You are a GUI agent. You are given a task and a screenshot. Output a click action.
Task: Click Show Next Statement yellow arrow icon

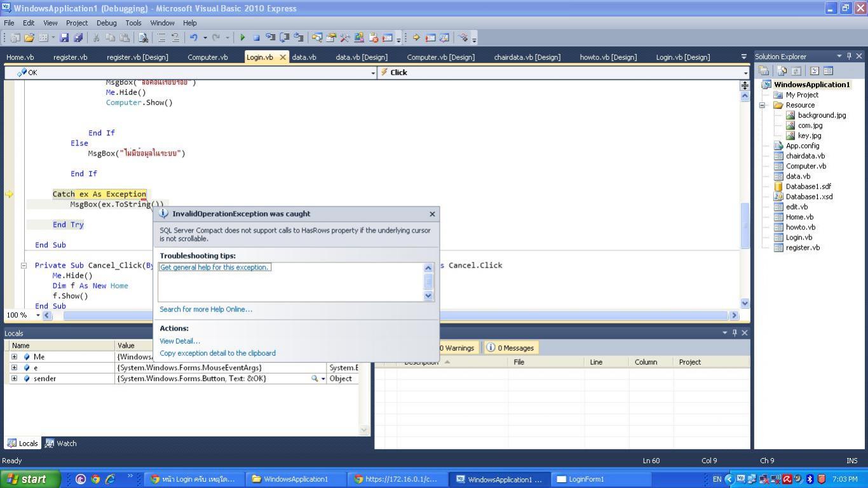pyautogui.click(x=416, y=37)
